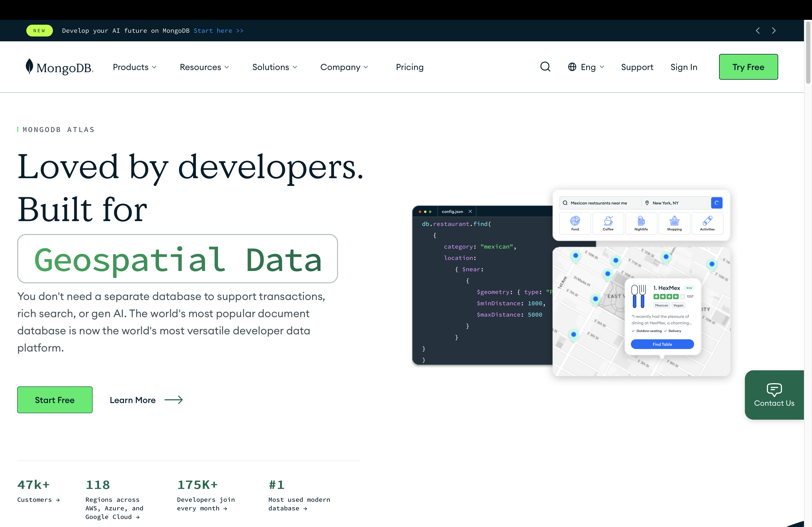The height and width of the screenshot is (527, 812).
Task: Follow the Learn More link
Action: [x=133, y=400]
